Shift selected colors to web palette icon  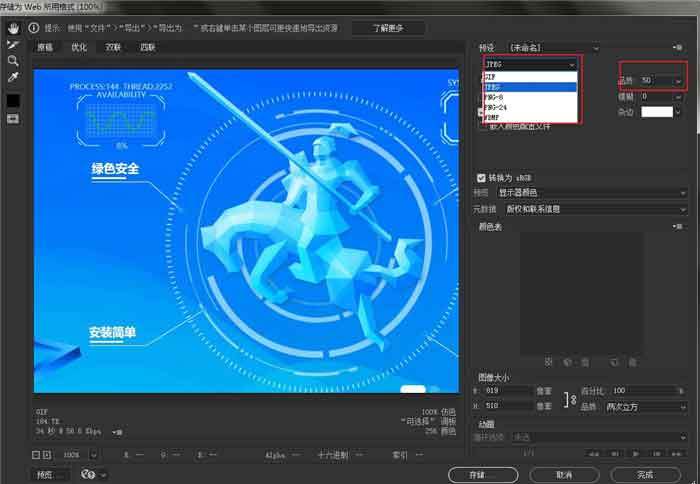[x=568, y=362]
